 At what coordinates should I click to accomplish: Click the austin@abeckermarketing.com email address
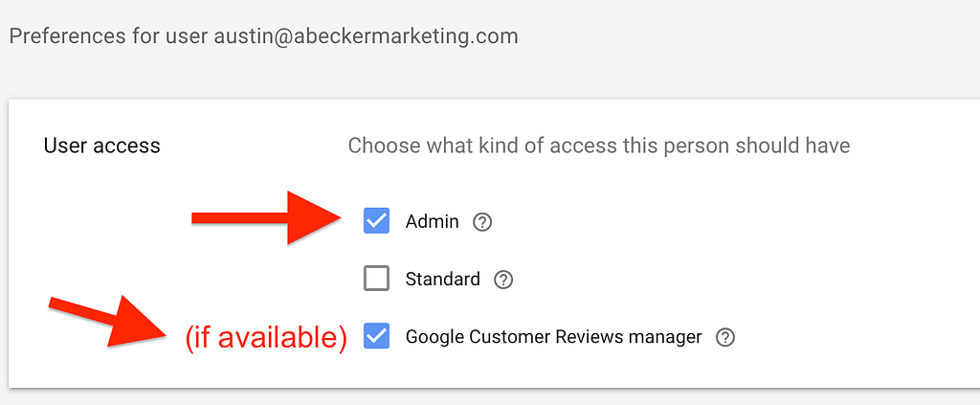[x=367, y=36]
